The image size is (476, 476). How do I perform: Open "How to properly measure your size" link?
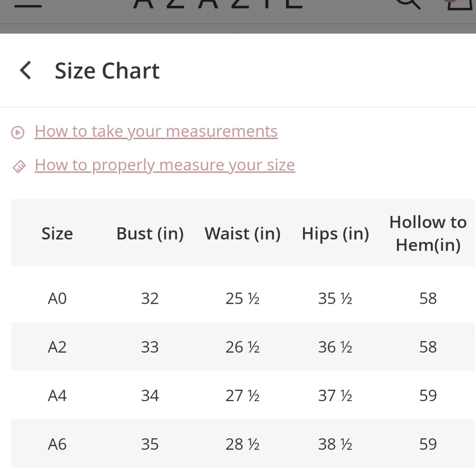tap(165, 165)
